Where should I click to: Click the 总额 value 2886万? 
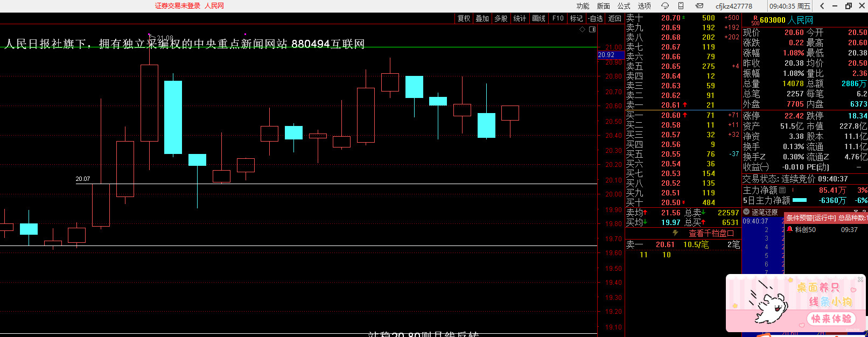(855, 83)
